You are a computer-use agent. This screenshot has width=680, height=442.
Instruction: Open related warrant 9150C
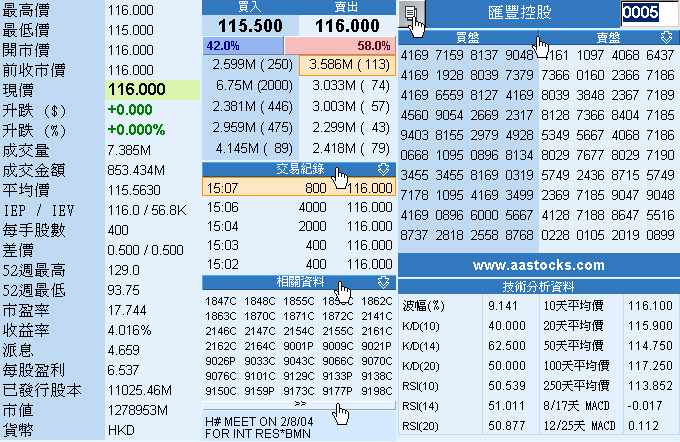[x=221, y=391]
